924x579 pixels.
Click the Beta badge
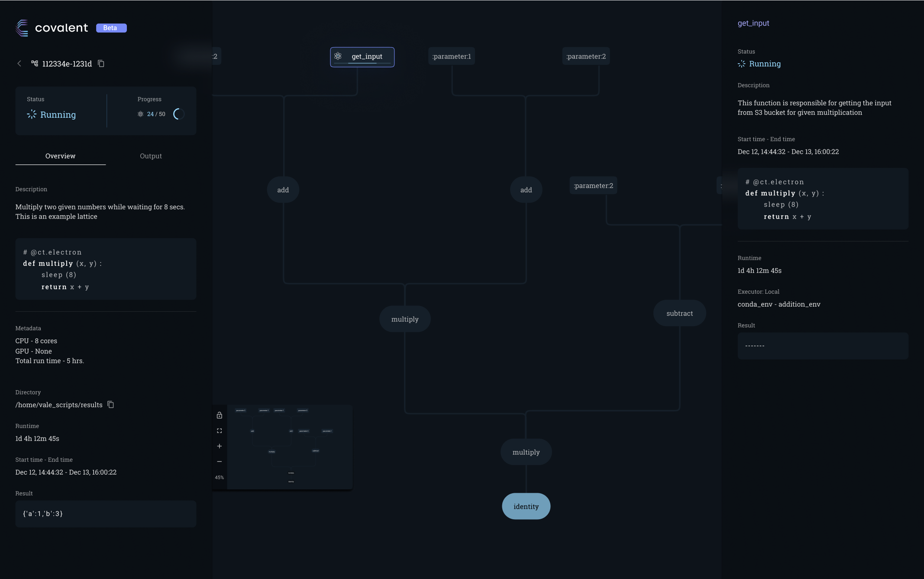click(111, 28)
